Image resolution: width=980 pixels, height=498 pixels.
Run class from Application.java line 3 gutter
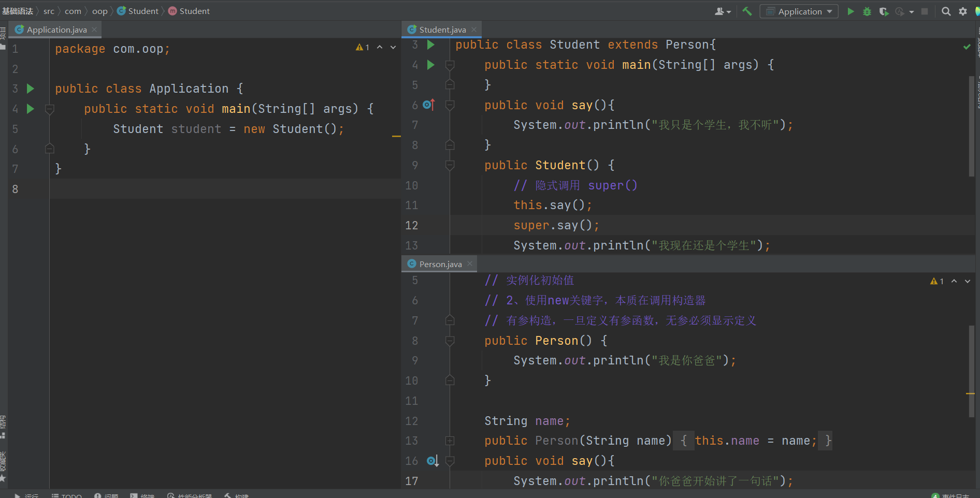pos(31,89)
